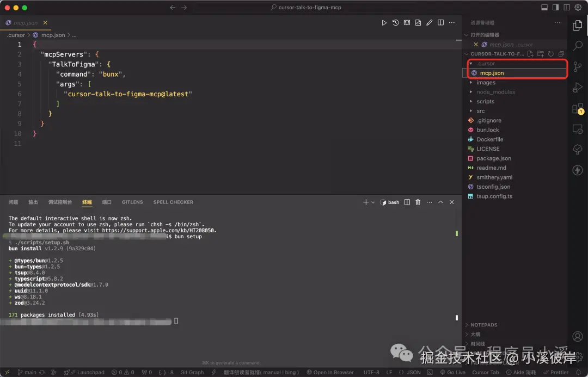Open the new terminal profile dropdown arrow
Image resolution: width=588 pixels, height=377 pixels.
pos(373,202)
